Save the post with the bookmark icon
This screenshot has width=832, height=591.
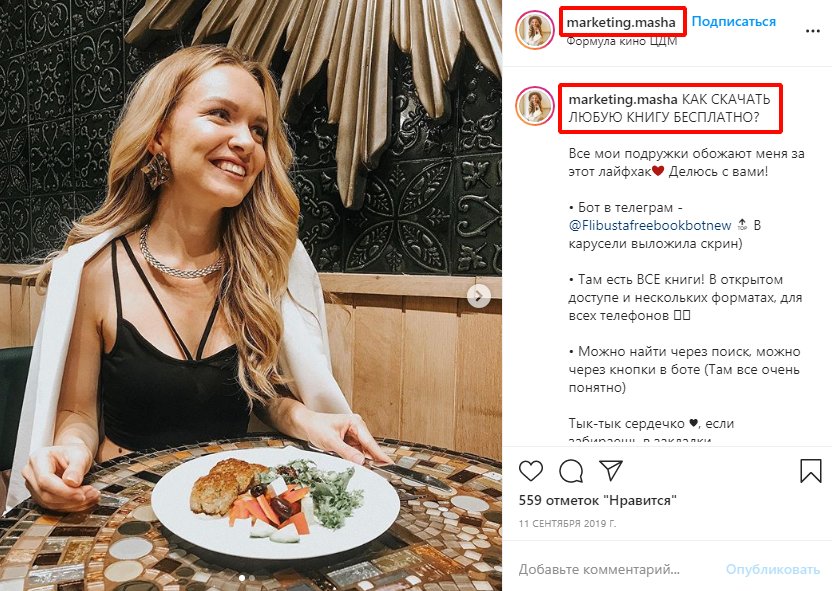tap(810, 471)
